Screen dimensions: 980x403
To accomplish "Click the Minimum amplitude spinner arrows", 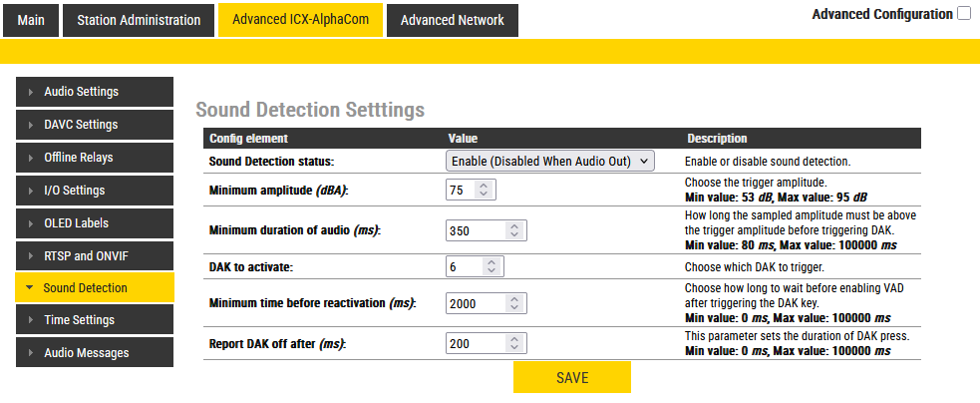I will pyautogui.click(x=484, y=190).
